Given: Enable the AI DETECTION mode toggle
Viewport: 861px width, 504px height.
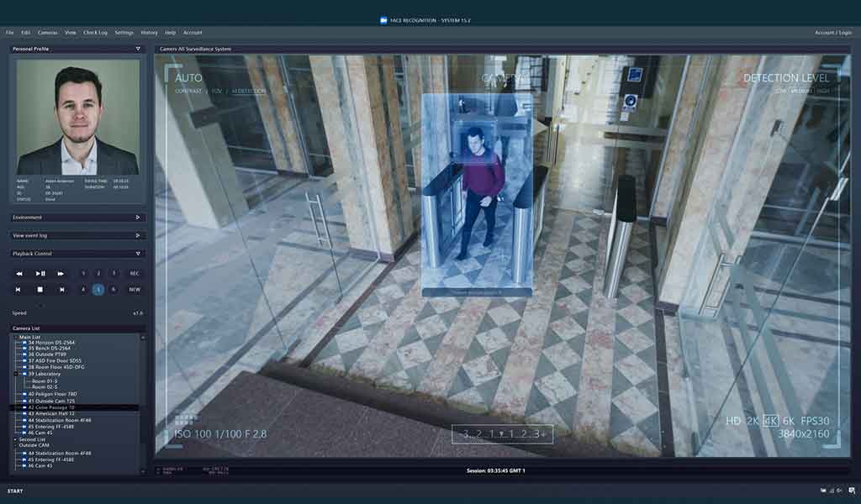Looking at the screenshot, I should tap(248, 90).
